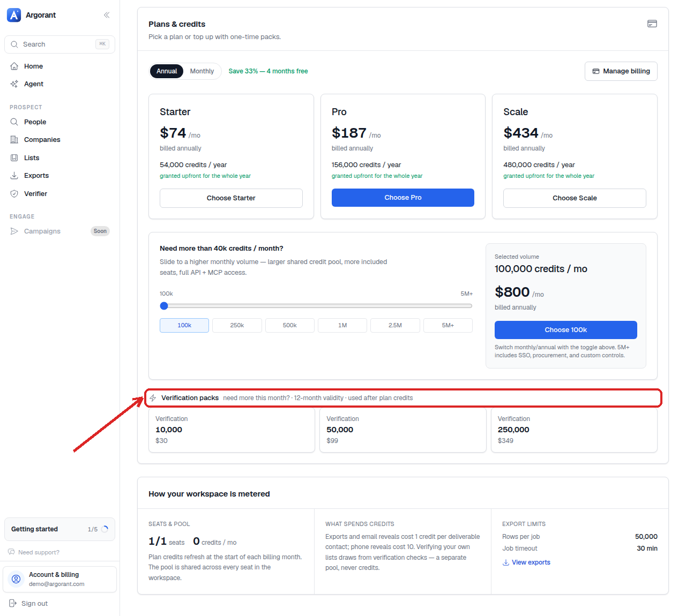Click the search magnifier icon
Screen dimensions: 686x616
[x=14, y=44]
